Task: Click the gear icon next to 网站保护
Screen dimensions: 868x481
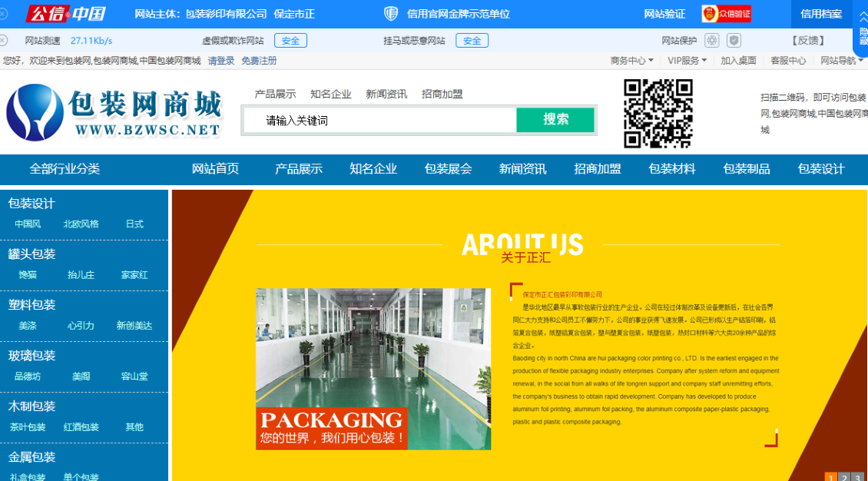Action: (712, 41)
